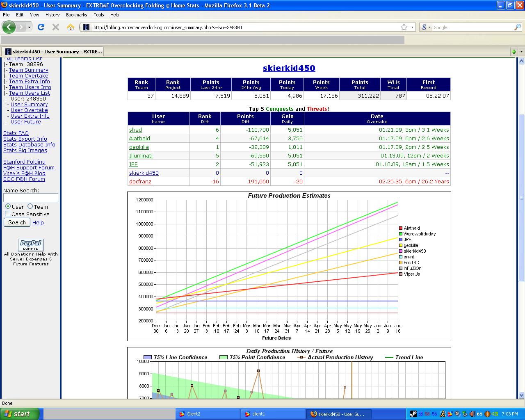This screenshot has height=420, width=525.
Task: Open the Bookmarks menu
Action: point(76,15)
